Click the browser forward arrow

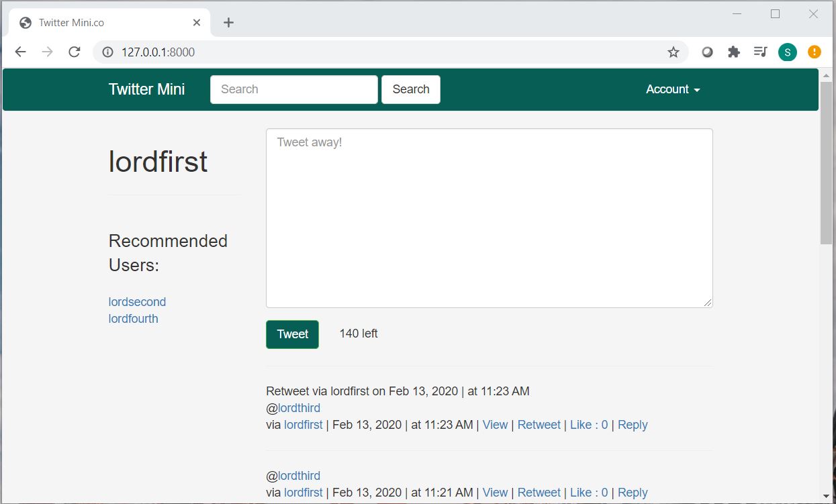click(47, 52)
